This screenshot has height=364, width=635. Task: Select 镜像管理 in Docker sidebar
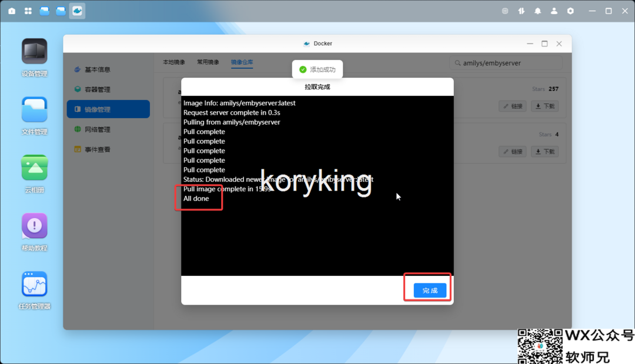(x=108, y=109)
